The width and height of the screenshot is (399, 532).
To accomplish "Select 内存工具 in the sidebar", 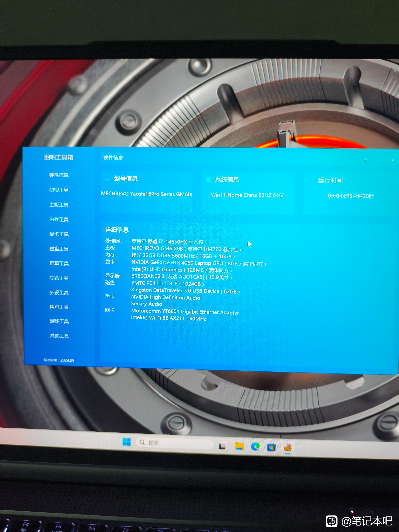I will coord(59,219).
